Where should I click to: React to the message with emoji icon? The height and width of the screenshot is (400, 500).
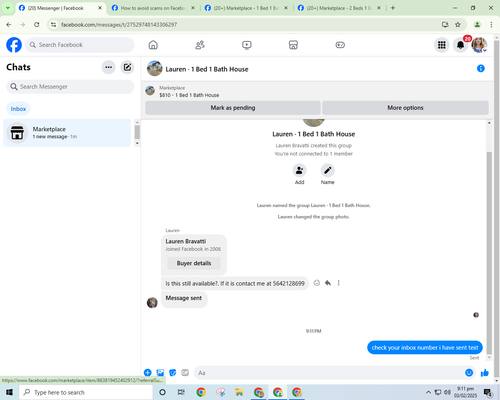point(317,283)
